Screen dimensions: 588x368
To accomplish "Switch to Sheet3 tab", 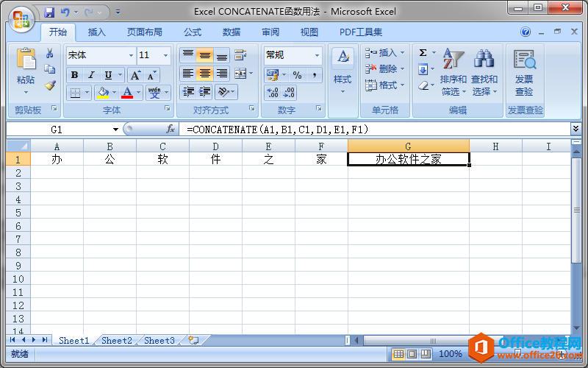I will pyautogui.click(x=159, y=341).
